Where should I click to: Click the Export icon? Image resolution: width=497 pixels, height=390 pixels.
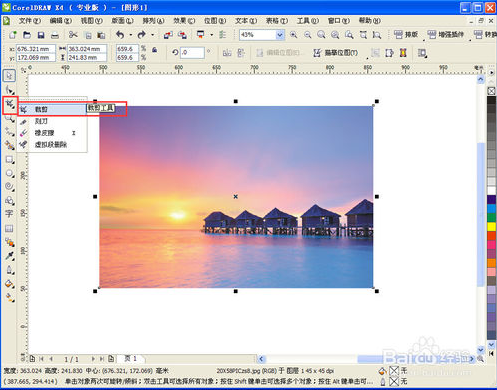(x=182, y=35)
